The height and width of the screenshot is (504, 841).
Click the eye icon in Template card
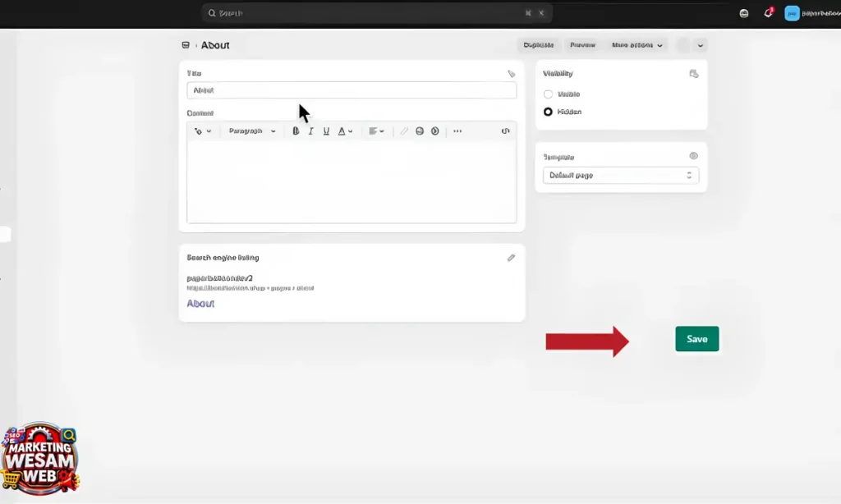pyautogui.click(x=693, y=156)
